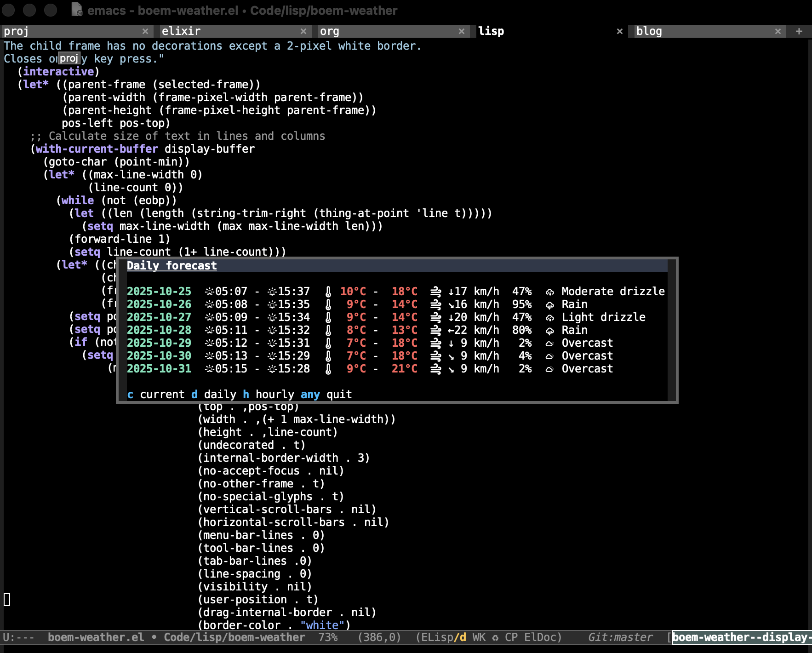Close the proj tab
812x653 pixels.
coord(145,31)
